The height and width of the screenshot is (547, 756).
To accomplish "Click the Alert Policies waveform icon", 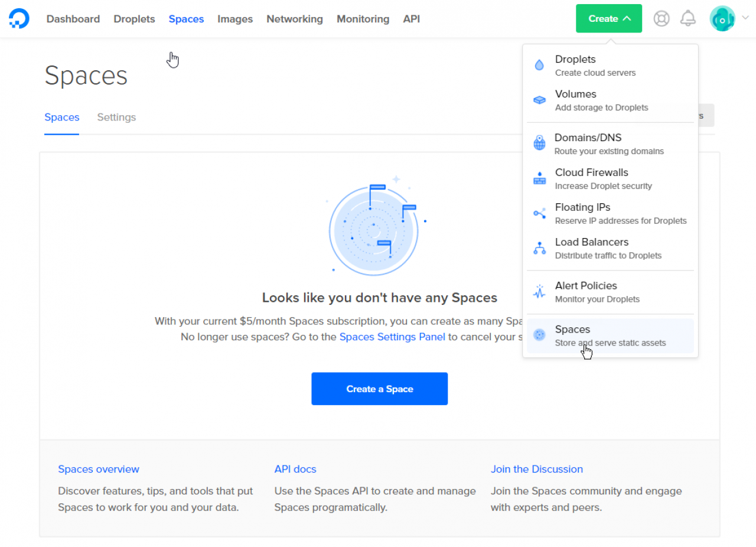I will (539, 291).
